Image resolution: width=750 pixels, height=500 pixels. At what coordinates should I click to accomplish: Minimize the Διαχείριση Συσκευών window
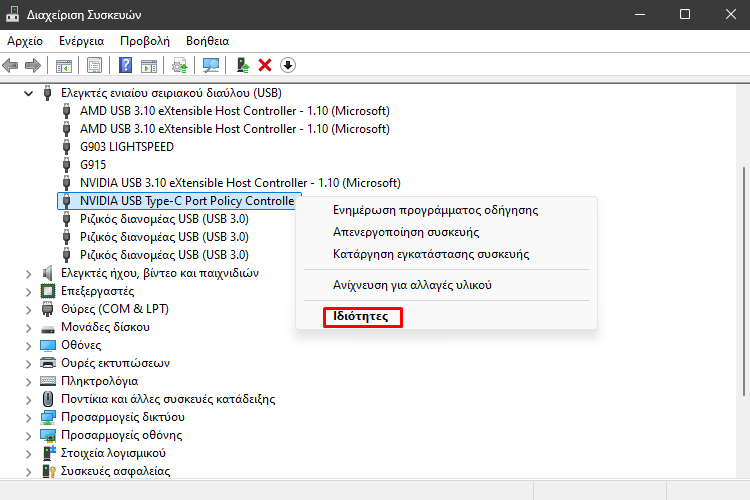click(640, 14)
